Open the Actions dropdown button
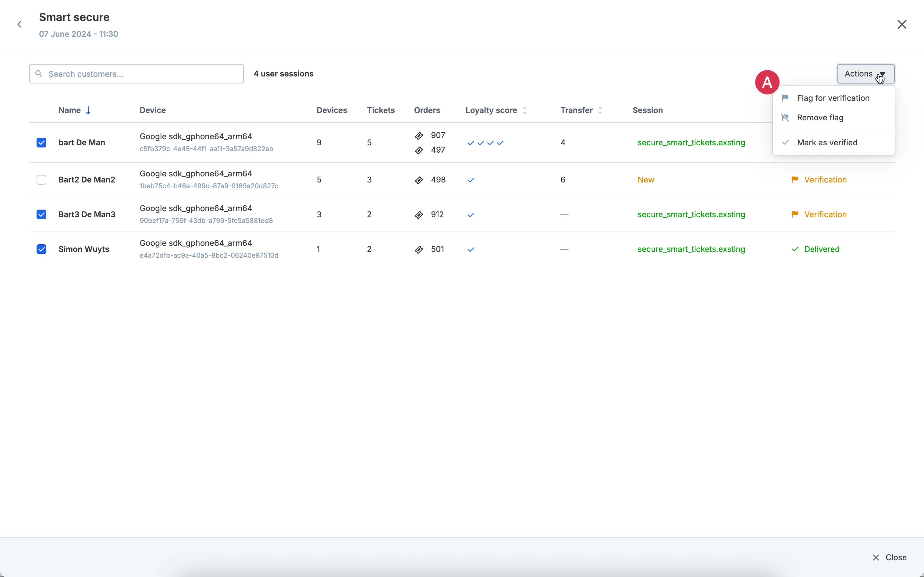924x577 pixels. (x=865, y=74)
